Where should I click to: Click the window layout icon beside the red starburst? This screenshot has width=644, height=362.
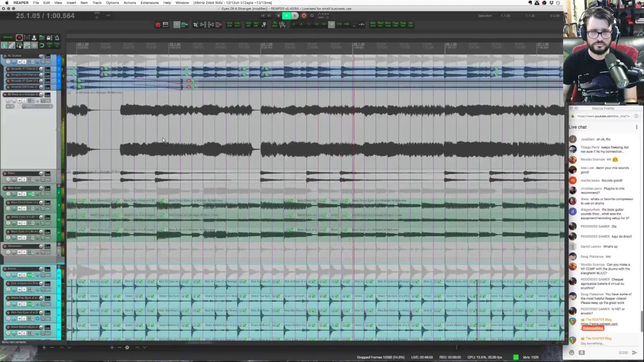coord(166,24)
